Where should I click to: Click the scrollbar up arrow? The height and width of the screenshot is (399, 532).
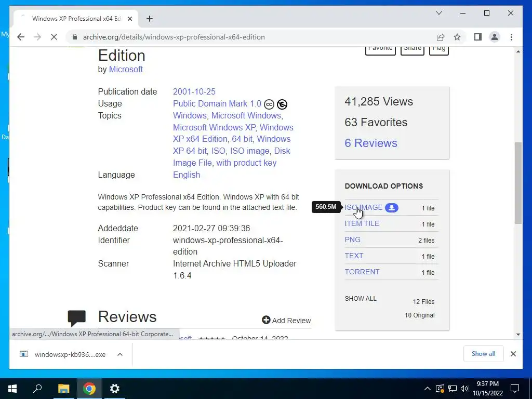tap(518, 51)
